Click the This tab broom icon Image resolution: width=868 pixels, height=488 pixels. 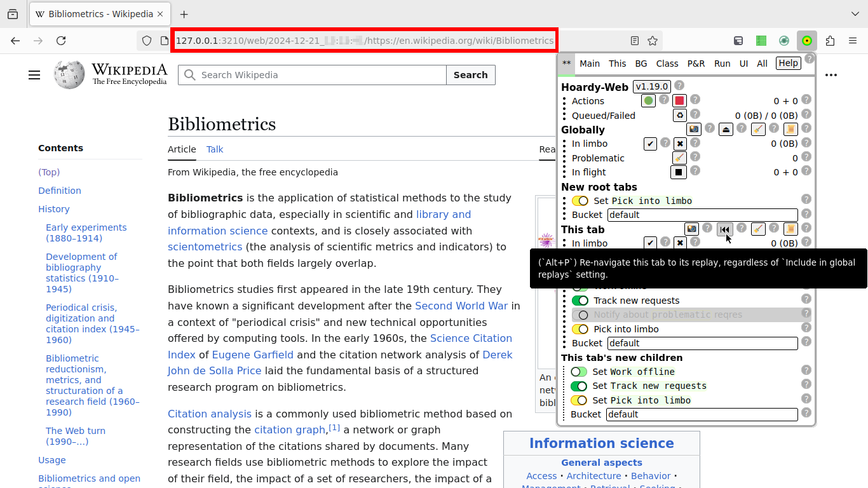coord(758,229)
